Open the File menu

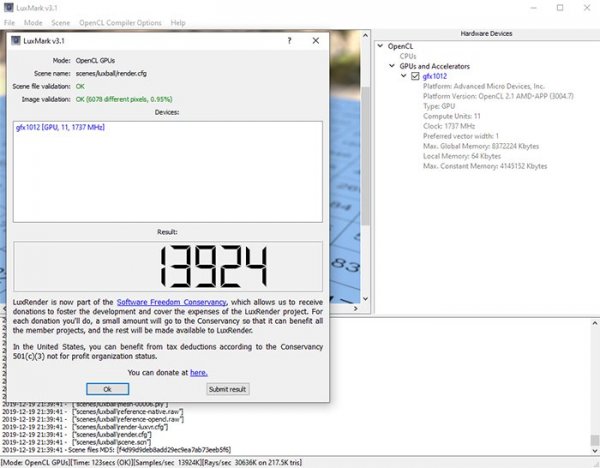[9, 23]
